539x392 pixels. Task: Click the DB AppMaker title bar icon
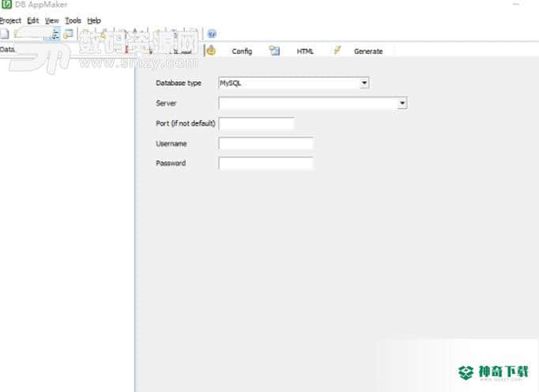(x=6, y=4)
